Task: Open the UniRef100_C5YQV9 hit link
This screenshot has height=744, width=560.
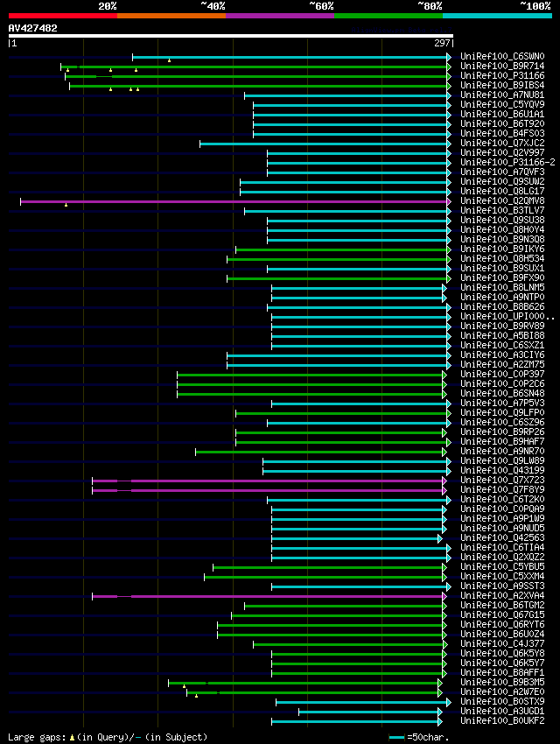Action: 502,104
